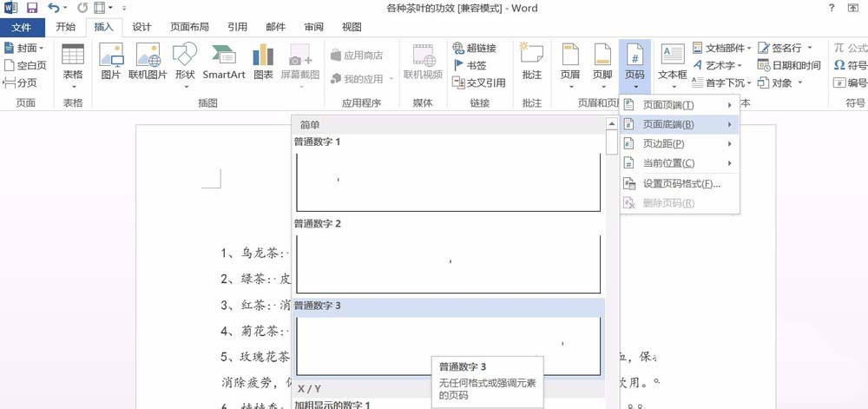Open the 文件 File tab
Screen dimensions: 868x409
pos(23,27)
